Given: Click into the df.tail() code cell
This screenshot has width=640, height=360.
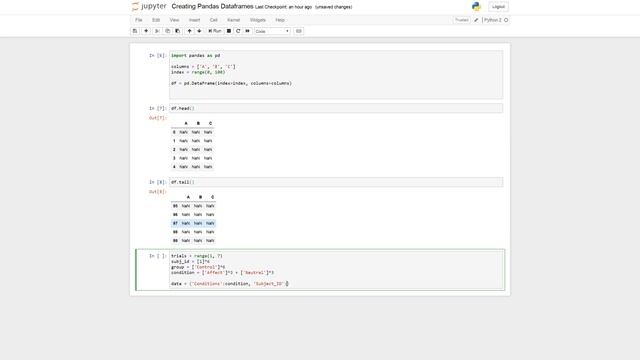Looking at the screenshot, I should 336,182.
